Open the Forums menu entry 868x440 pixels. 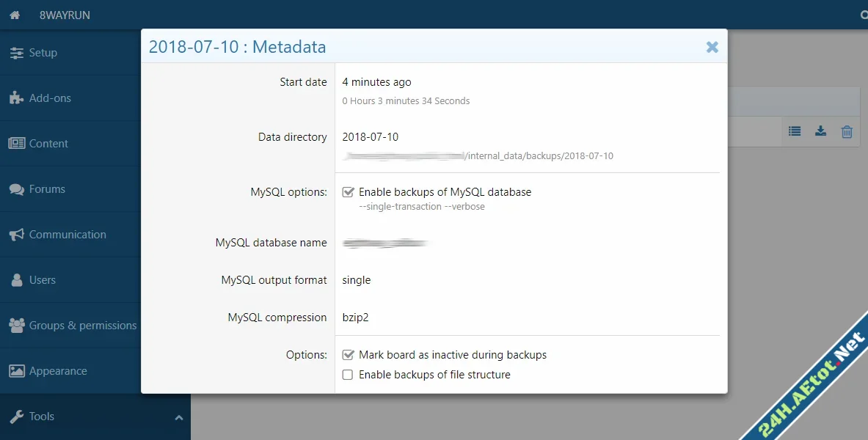tap(47, 188)
